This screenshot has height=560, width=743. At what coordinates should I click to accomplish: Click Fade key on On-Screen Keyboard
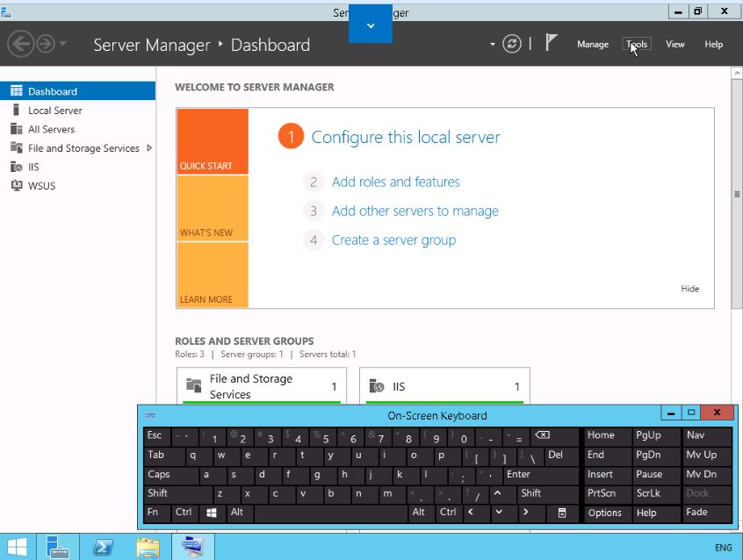click(708, 512)
